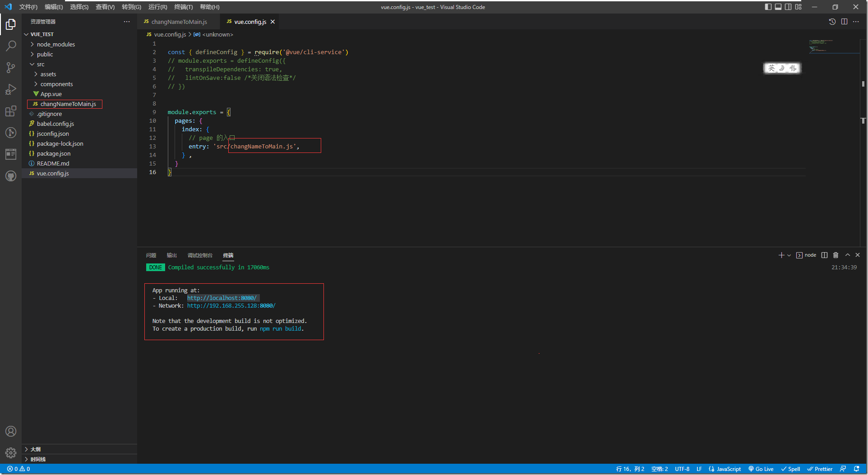Viewport: 868px width, 475px height.
Task: Click errors and warnings count in status bar
Action: [18, 469]
